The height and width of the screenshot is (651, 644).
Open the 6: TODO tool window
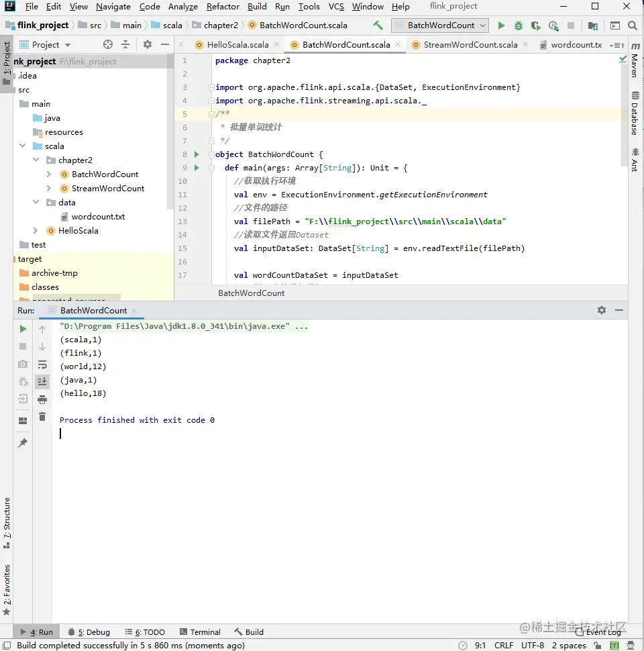coord(145,632)
